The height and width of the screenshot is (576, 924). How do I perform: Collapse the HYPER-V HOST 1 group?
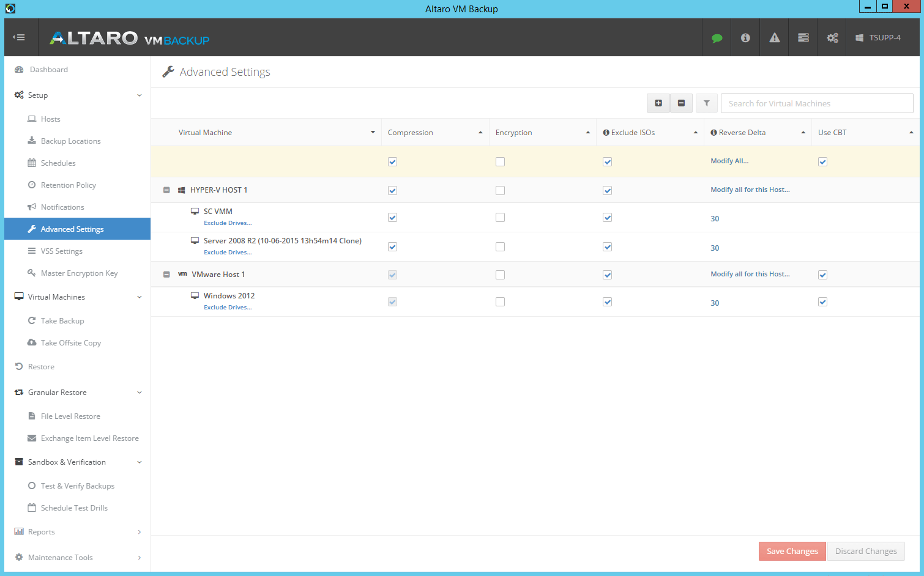(x=166, y=190)
